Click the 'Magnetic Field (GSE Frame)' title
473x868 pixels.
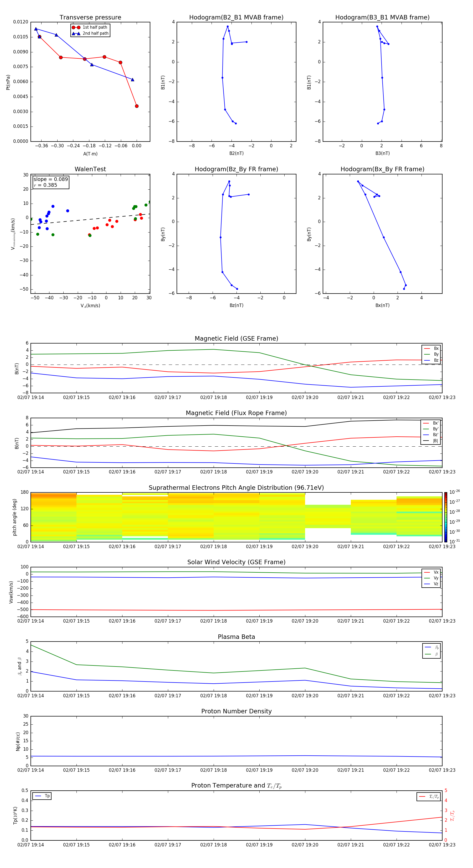236,339
